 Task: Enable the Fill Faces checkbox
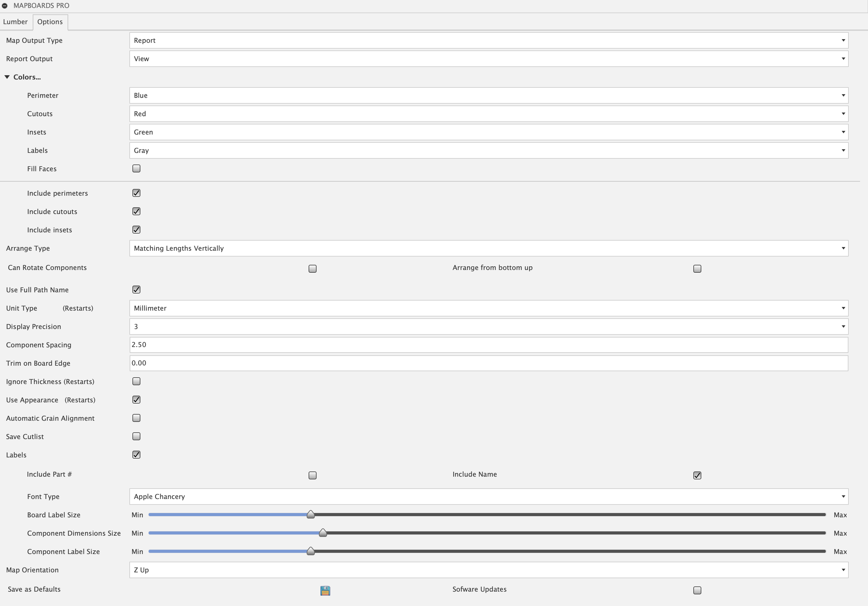coord(136,168)
